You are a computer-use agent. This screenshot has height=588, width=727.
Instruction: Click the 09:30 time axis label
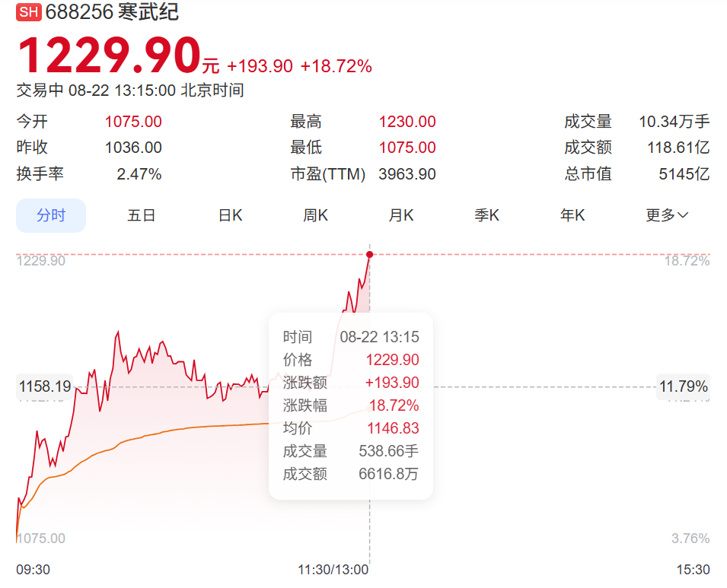33,569
